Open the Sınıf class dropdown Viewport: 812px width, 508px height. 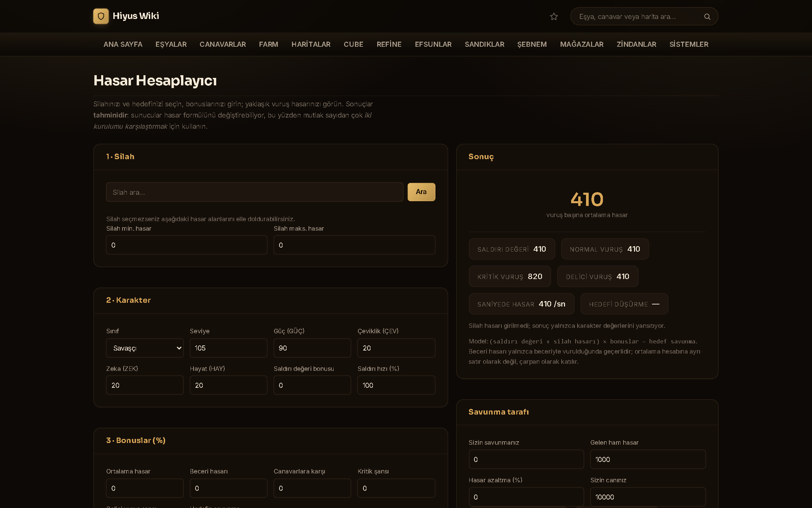pos(145,348)
